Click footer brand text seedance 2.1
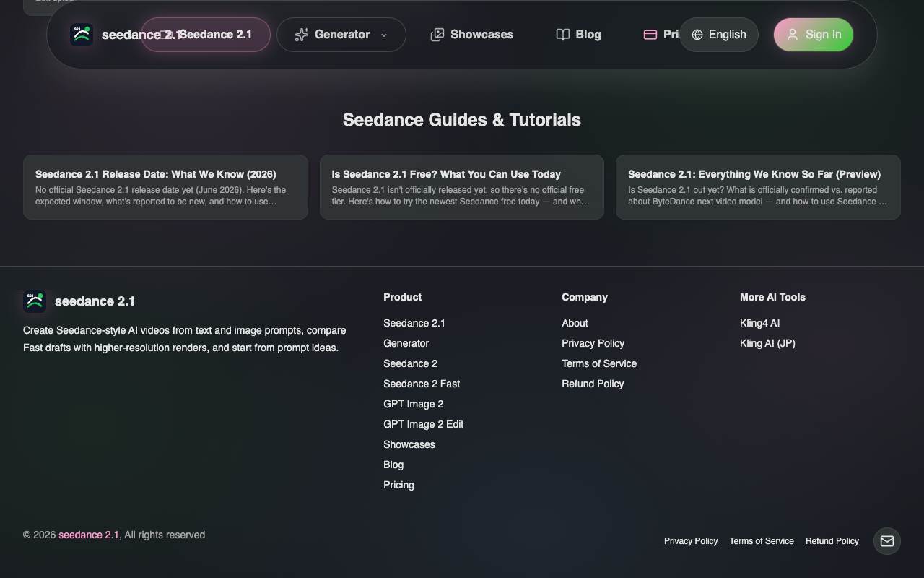This screenshot has height=578, width=924. pos(95,301)
